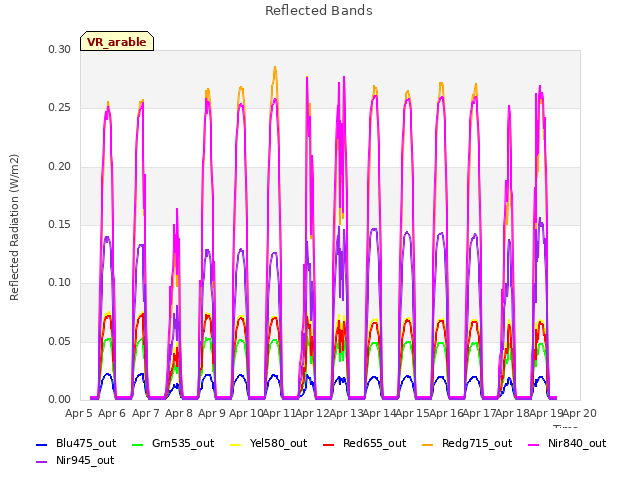
Task: Click the magenta Nir840_out legend color marker
Action: click(x=534, y=444)
